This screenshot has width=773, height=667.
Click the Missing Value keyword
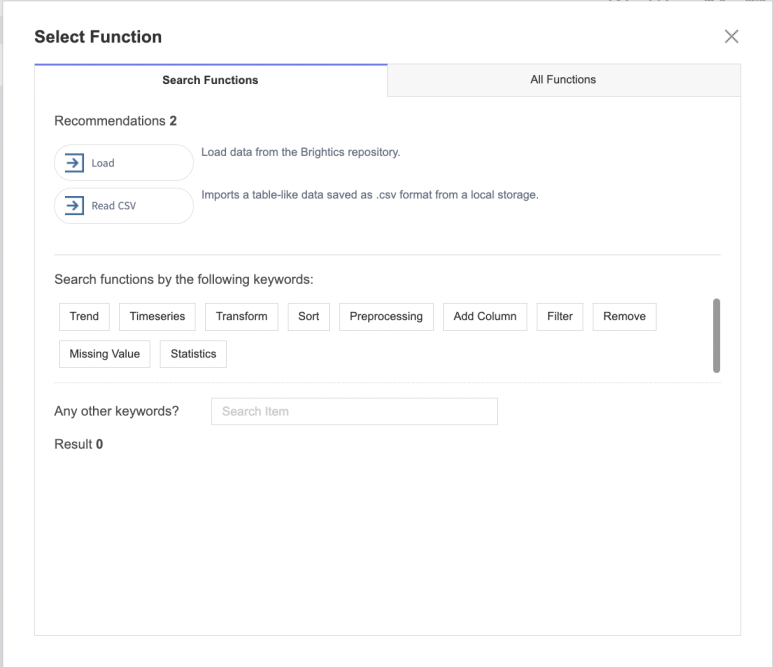tap(104, 355)
